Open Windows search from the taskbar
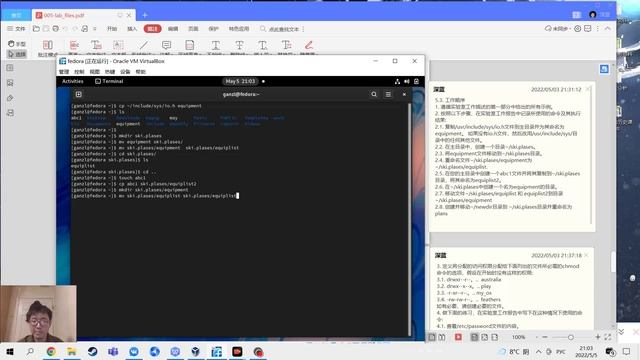The height and width of the screenshot is (360, 640). 30,351
